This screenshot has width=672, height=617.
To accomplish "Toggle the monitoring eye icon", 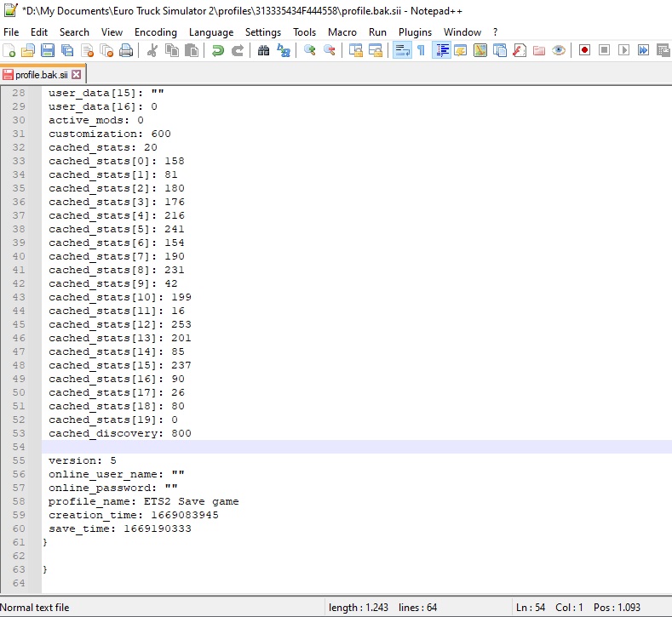I will pyautogui.click(x=559, y=50).
